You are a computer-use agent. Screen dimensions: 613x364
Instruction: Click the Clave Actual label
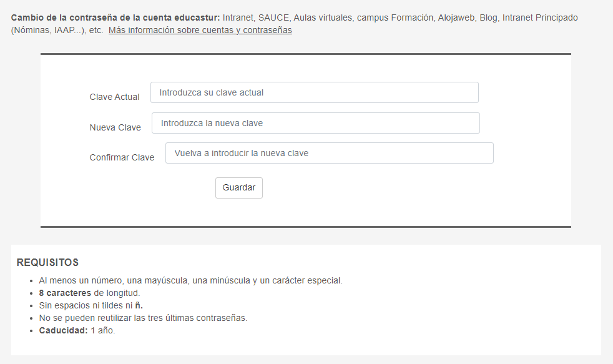[114, 97]
